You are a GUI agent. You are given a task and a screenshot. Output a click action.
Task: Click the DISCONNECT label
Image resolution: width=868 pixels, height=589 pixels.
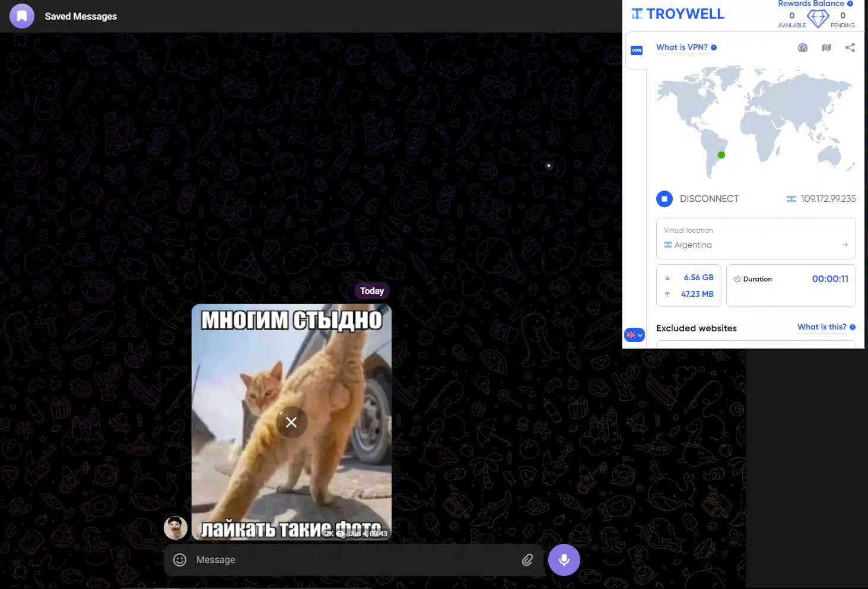(x=709, y=199)
